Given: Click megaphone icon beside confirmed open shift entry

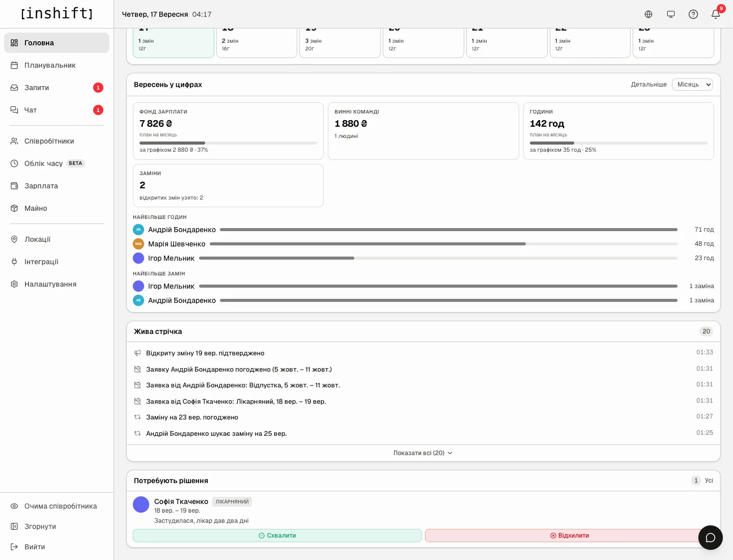Looking at the screenshot, I should (137, 353).
